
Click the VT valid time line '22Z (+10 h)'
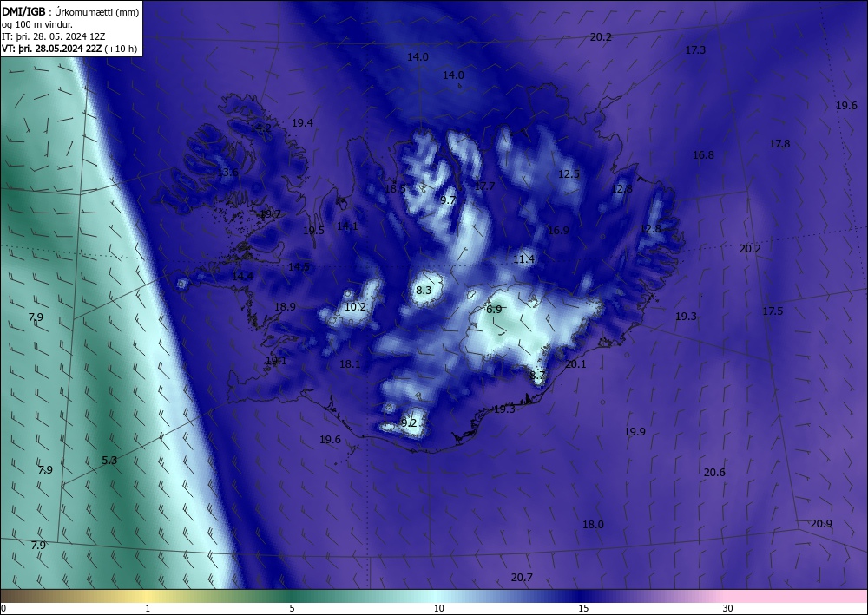pyautogui.click(x=69, y=49)
